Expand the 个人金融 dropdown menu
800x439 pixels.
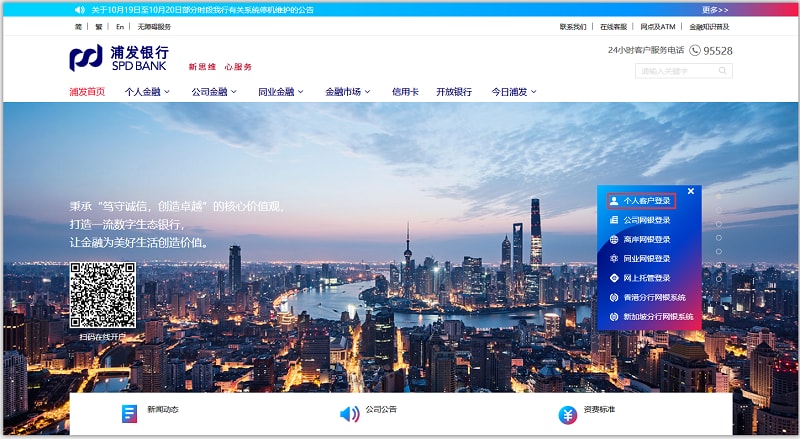(147, 92)
